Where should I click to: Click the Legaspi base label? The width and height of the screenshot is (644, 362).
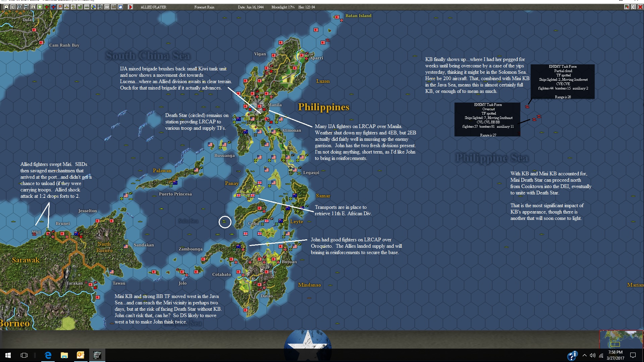(311, 173)
